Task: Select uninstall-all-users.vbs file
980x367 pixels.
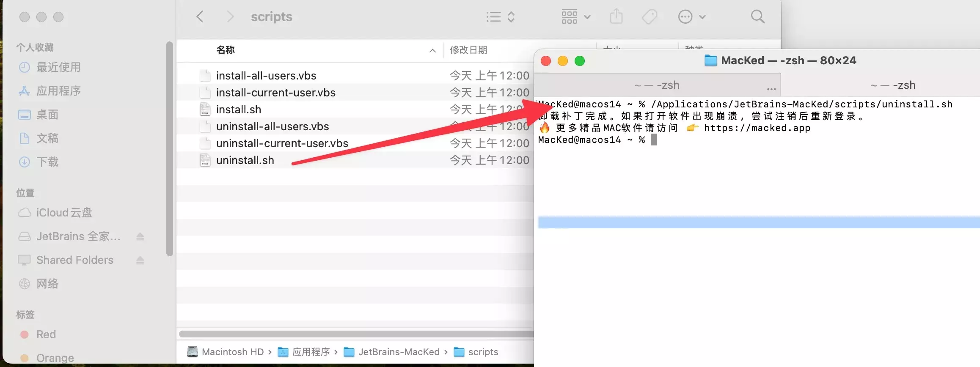Action: coord(273,126)
